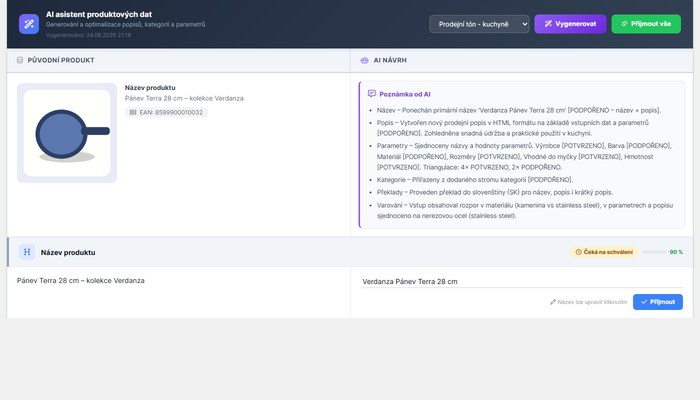Click the 90 % confidence progress bar
Viewport: 700px width, 400px height.
coord(654,252)
